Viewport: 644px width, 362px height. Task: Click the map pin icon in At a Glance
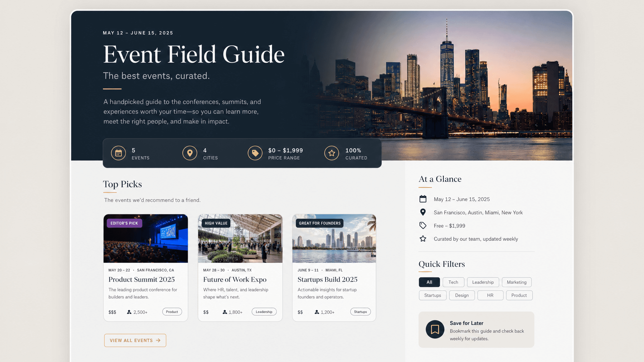423,212
